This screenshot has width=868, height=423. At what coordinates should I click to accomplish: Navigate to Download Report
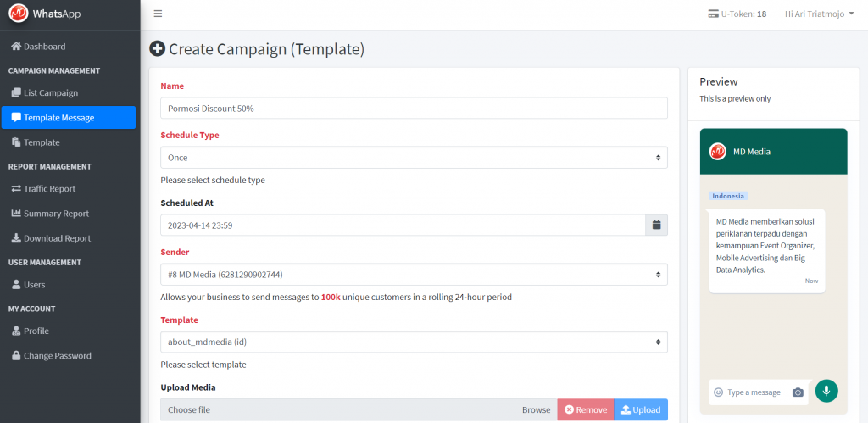pos(57,238)
